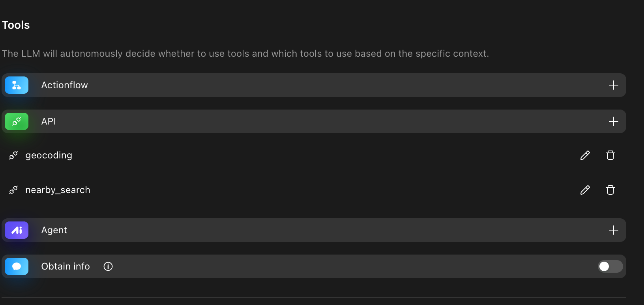Select the nearby_search tool entry
644x305 pixels.
(58, 190)
